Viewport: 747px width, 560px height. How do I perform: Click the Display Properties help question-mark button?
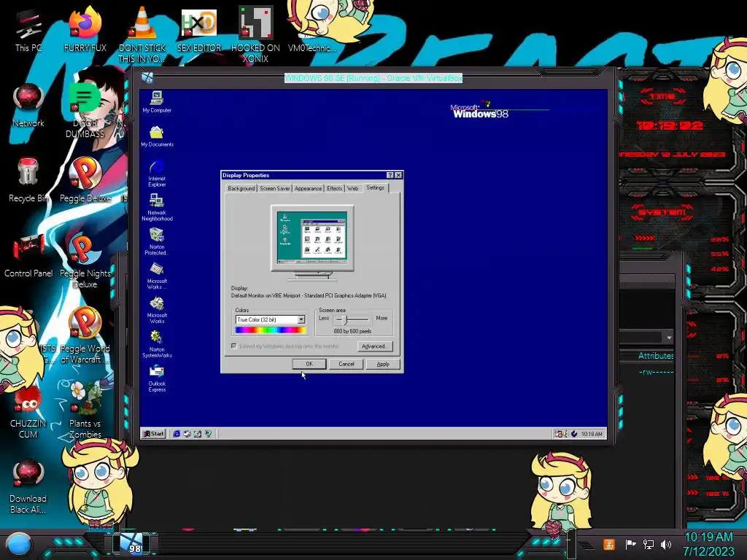(x=390, y=175)
